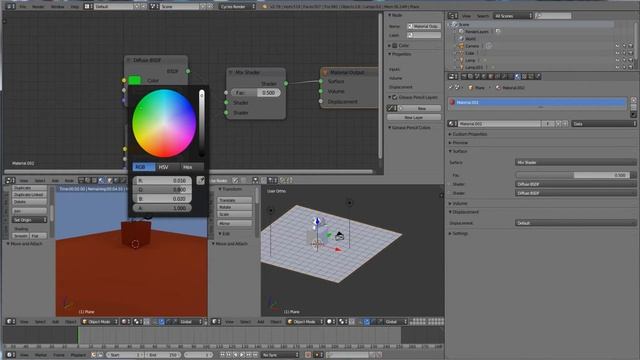Viewport: 640px width, 360px height.
Task: Click the World icon in outliner
Action: [461, 39]
